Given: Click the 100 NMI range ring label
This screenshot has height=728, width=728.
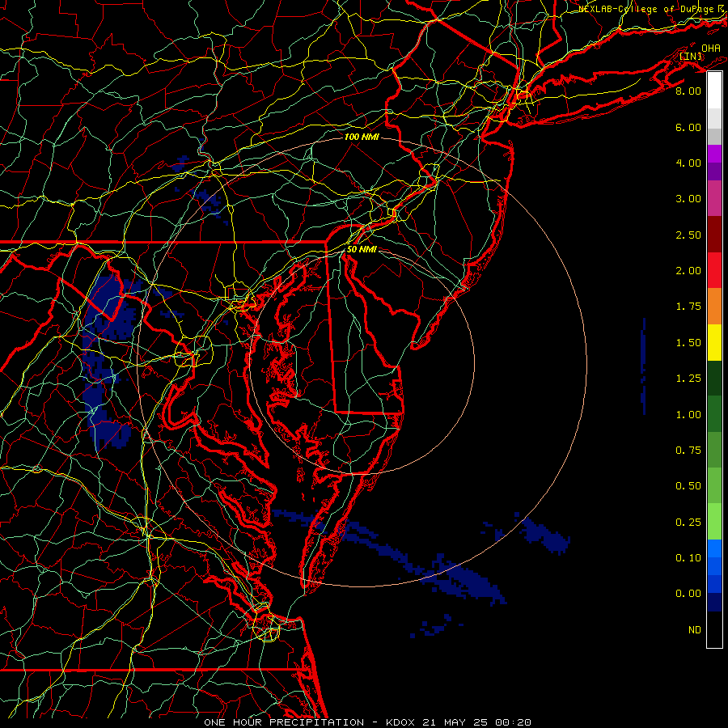Looking at the screenshot, I should (362, 137).
